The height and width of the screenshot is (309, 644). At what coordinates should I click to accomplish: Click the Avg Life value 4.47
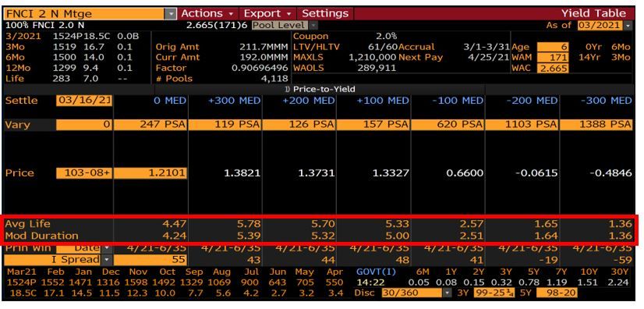pos(175,224)
